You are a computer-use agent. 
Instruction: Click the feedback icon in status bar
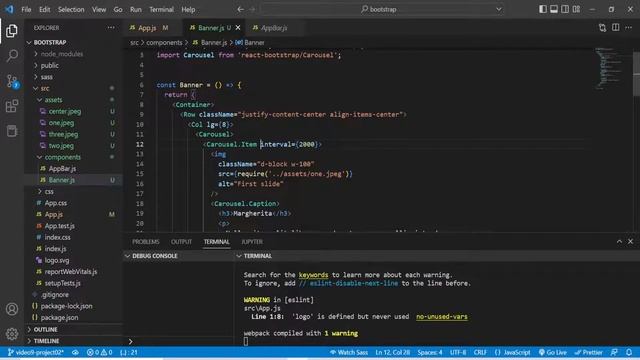[614, 352]
